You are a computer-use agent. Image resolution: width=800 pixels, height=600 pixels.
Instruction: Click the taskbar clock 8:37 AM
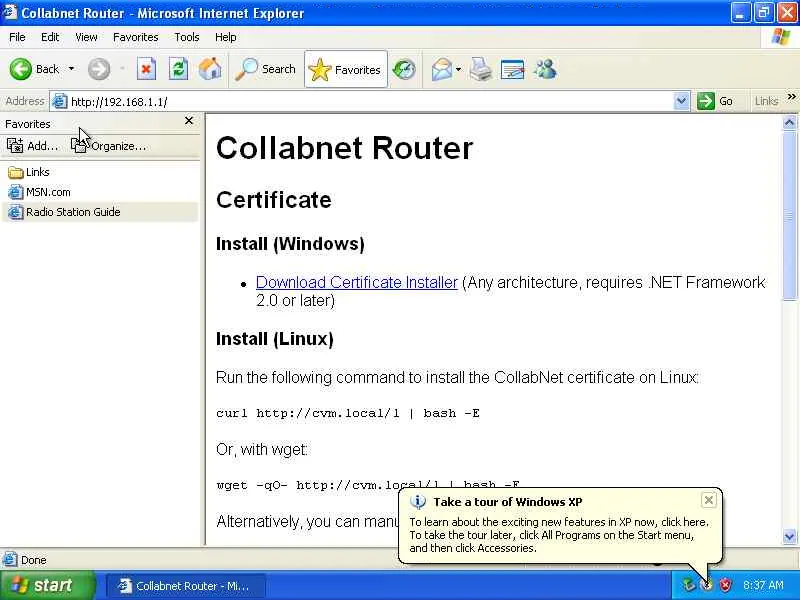click(x=763, y=585)
